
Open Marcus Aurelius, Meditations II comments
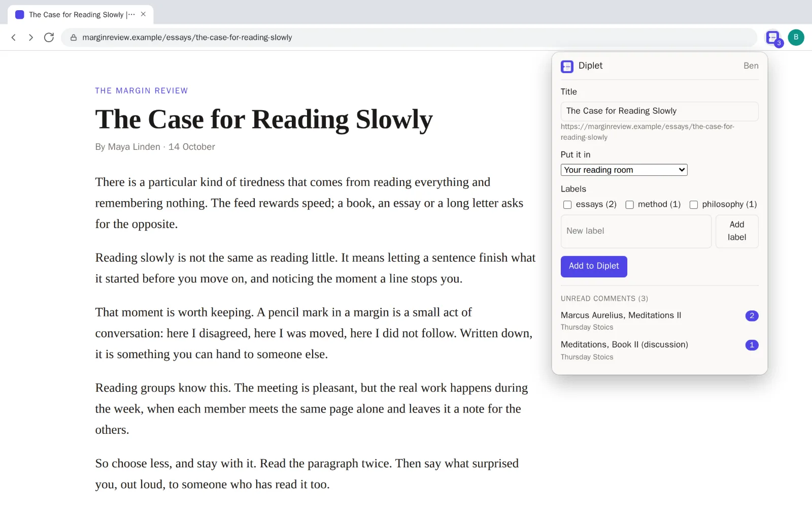click(x=660, y=321)
